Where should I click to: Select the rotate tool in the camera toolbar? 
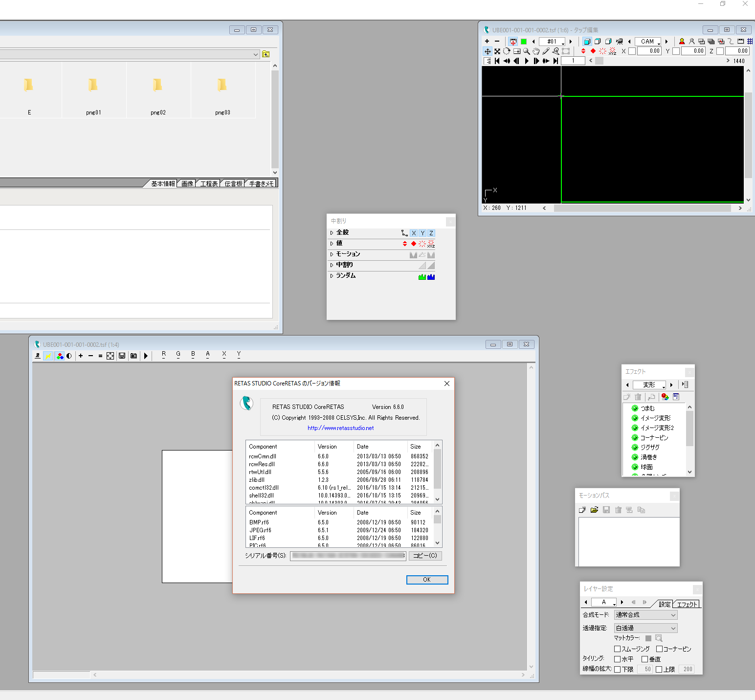[x=507, y=51]
